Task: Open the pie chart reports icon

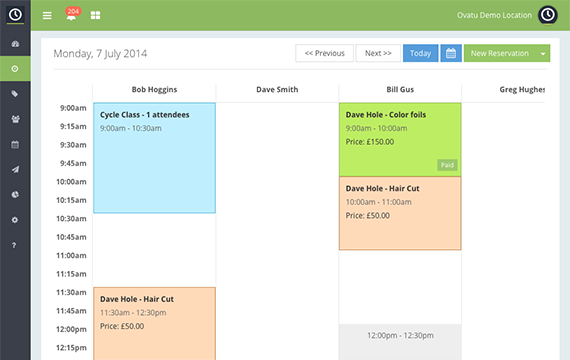Action: click(x=15, y=195)
